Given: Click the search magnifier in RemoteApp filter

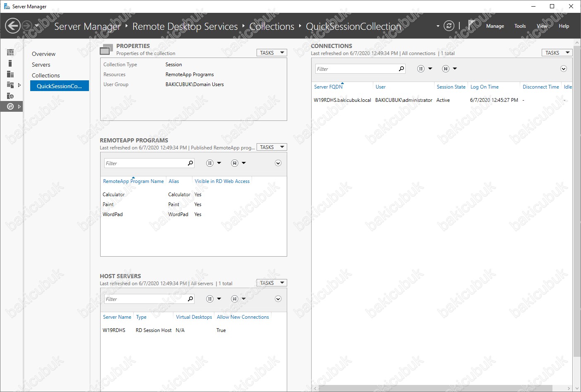Looking at the screenshot, I should (x=190, y=163).
